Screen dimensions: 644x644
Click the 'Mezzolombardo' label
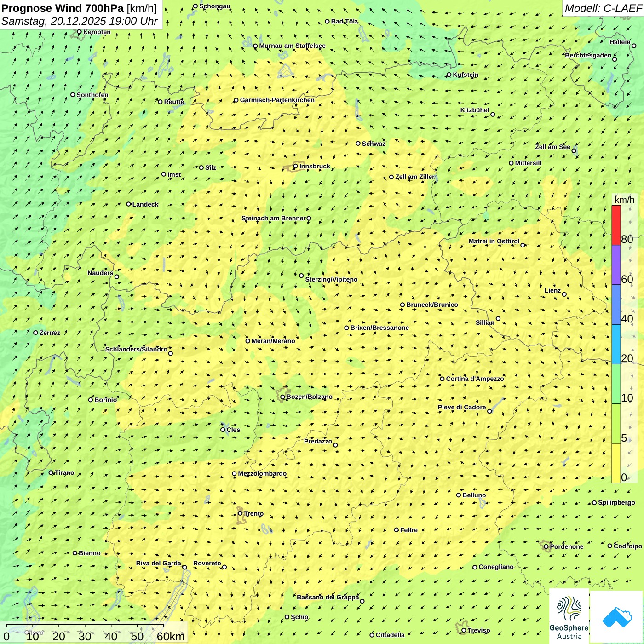click(x=262, y=473)
